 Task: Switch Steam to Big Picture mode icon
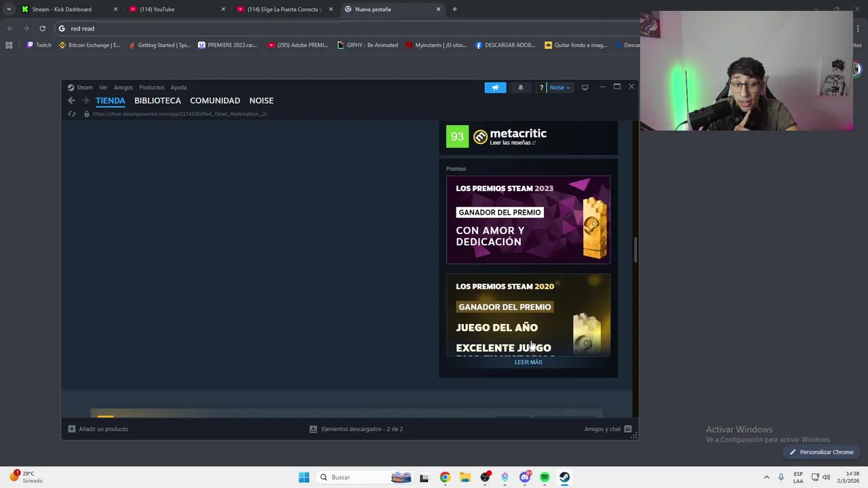pos(585,87)
